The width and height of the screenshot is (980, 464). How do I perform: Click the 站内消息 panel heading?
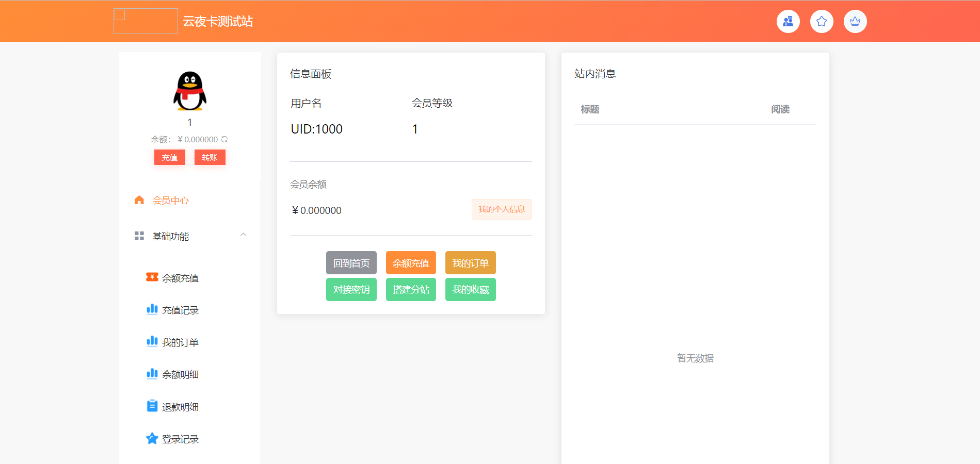[595, 74]
